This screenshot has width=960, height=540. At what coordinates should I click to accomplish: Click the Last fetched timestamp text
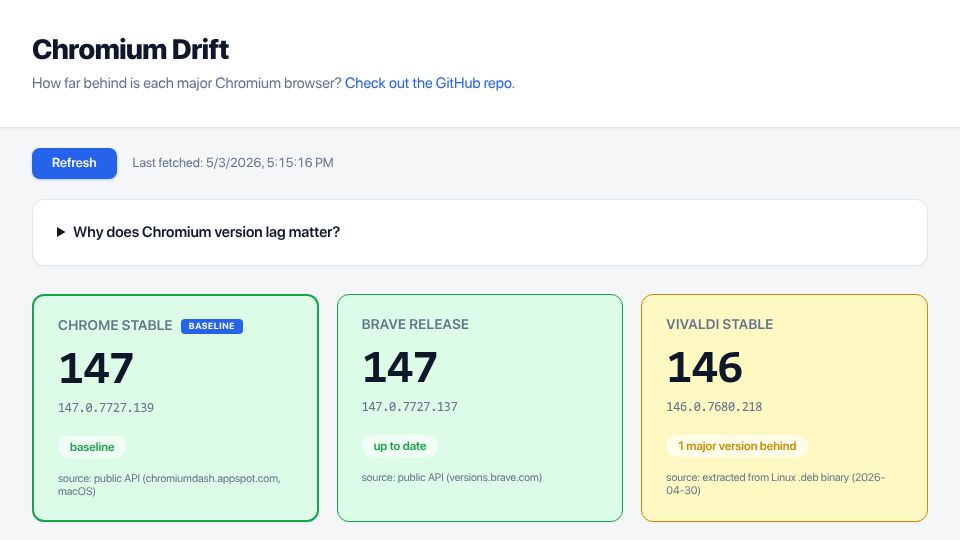233,163
